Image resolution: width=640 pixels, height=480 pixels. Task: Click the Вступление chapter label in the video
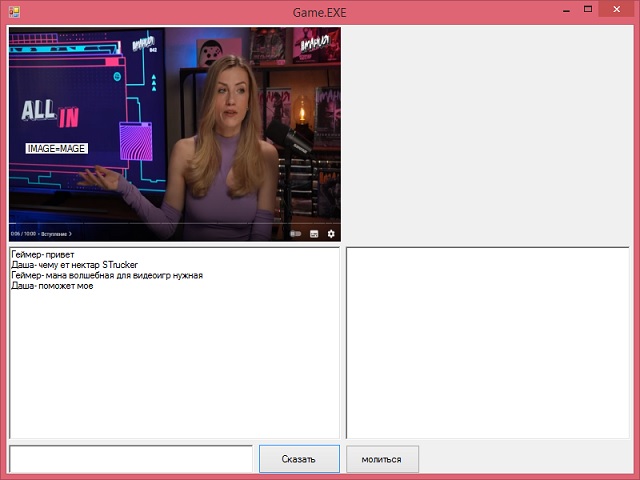pos(56,234)
